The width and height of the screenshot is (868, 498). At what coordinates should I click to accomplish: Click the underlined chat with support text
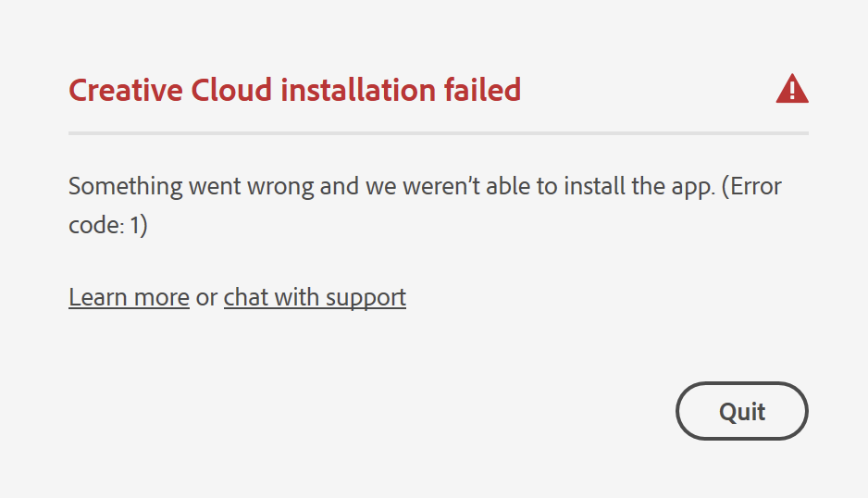coord(315,297)
